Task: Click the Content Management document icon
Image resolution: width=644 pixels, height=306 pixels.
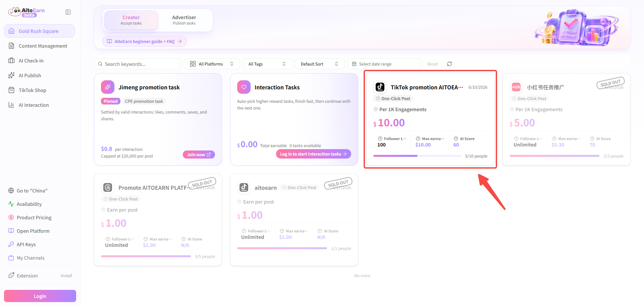Action: [x=11, y=46]
